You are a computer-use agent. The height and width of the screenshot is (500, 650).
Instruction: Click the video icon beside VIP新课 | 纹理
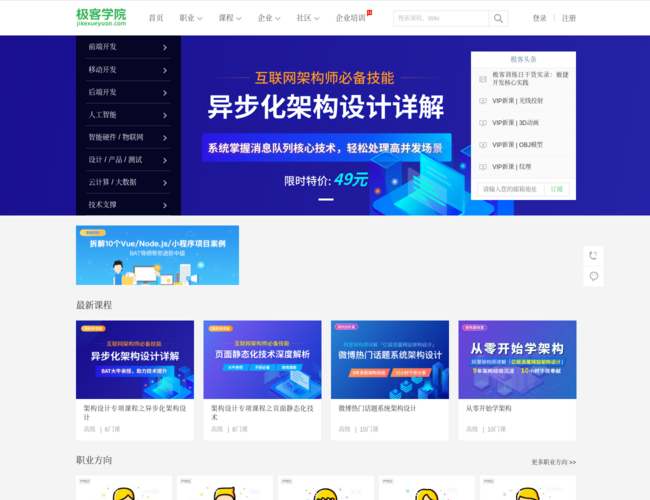click(483, 167)
